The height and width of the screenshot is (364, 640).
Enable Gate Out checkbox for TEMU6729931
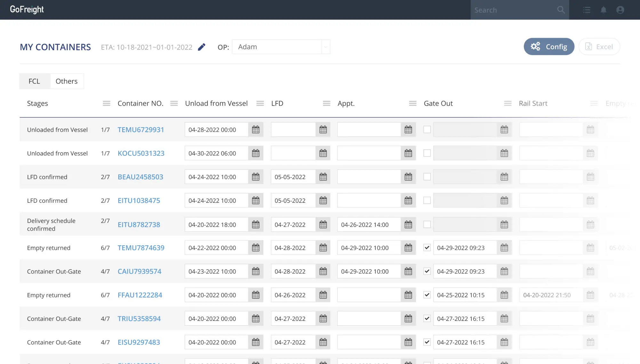click(427, 130)
